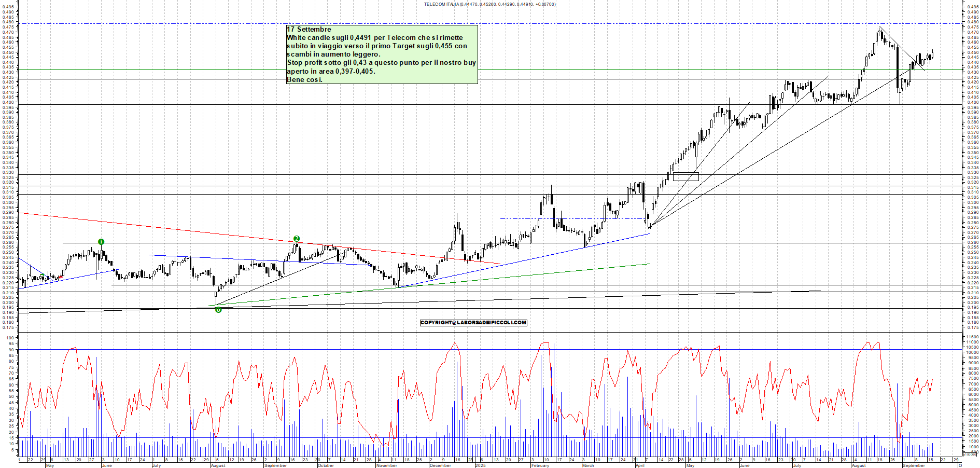Click the 100 level on the oscillator scale

pyautogui.click(x=10, y=338)
